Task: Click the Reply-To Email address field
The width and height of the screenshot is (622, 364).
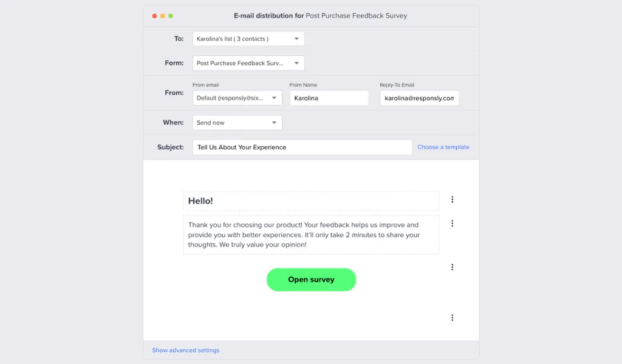Action: pos(419,98)
